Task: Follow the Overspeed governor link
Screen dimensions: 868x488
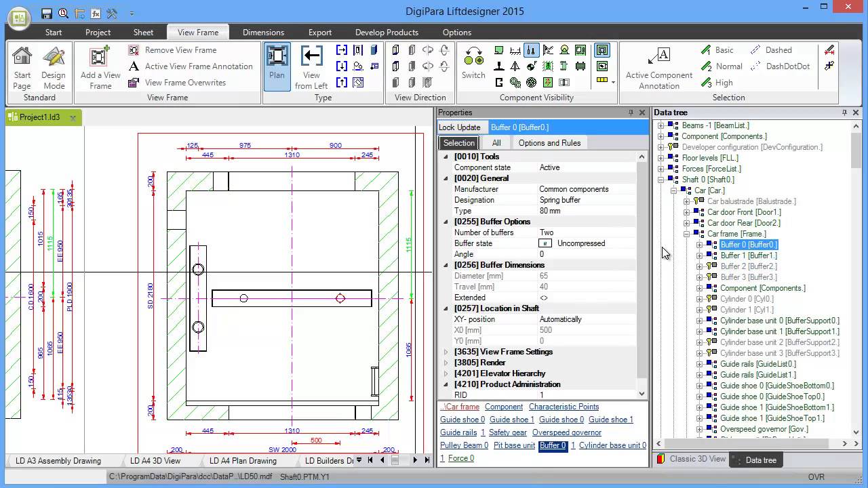Action: [x=567, y=432]
